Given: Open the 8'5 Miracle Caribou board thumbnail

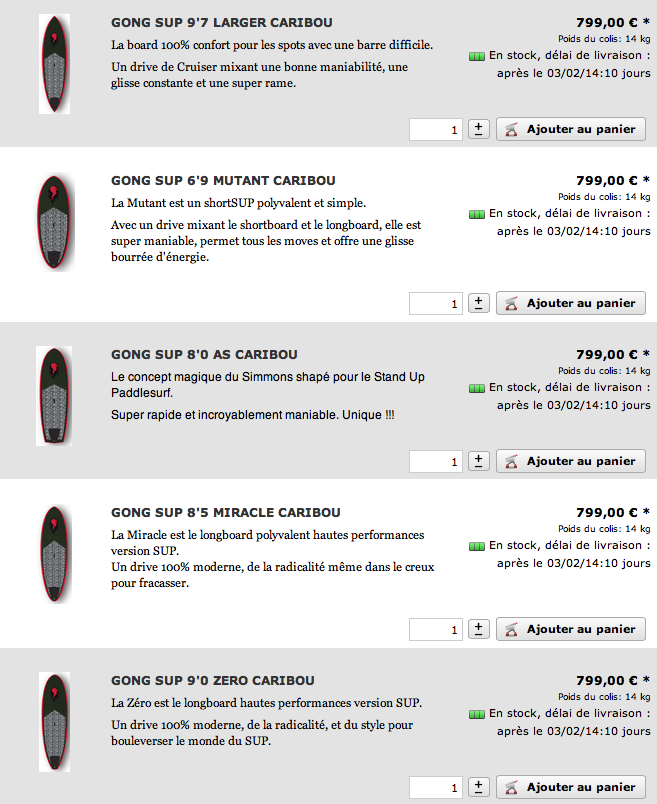Looking at the screenshot, I should click(x=54, y=554).
